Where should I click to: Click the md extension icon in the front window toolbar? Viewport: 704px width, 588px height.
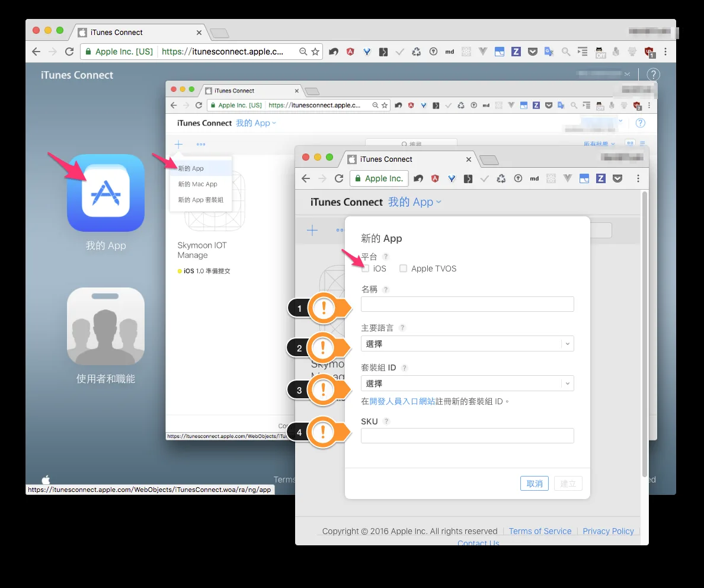(x=535, y=178)
